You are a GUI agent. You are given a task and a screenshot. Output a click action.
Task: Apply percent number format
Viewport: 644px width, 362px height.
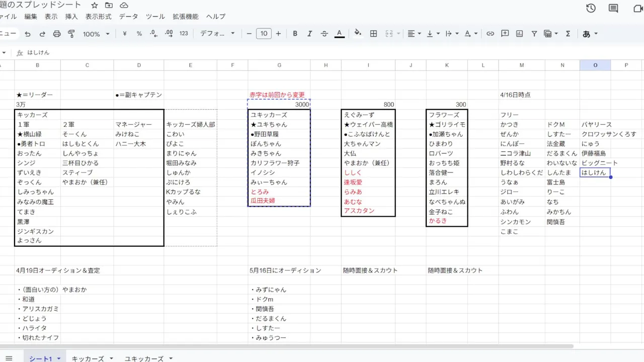tap(139, 34)
